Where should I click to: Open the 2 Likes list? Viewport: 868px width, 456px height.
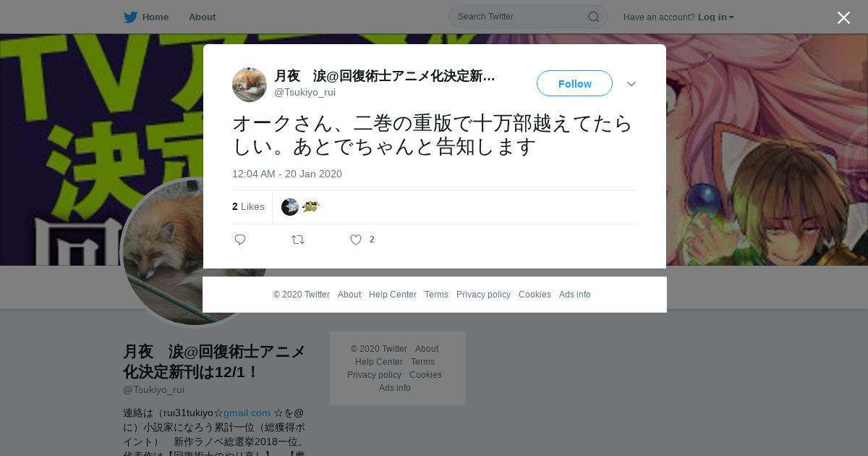tap(248, 207)
